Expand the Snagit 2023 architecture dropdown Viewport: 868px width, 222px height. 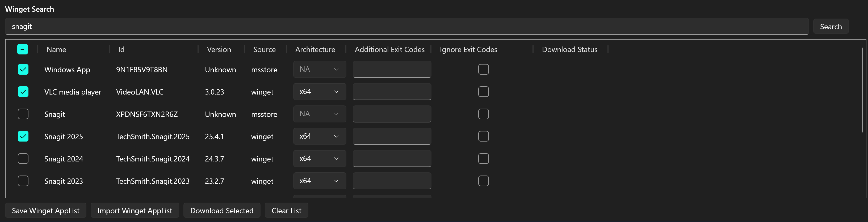319,181
